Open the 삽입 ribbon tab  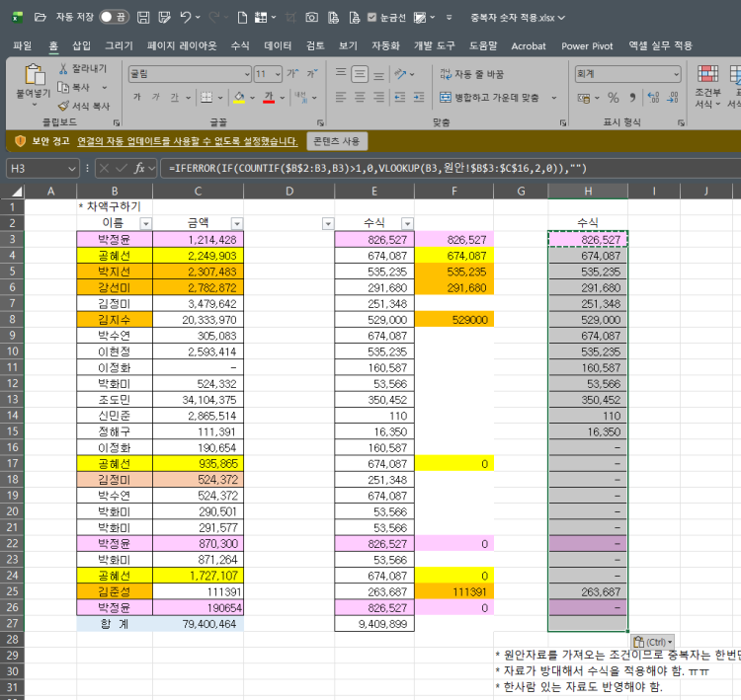(x=81, y=45)
